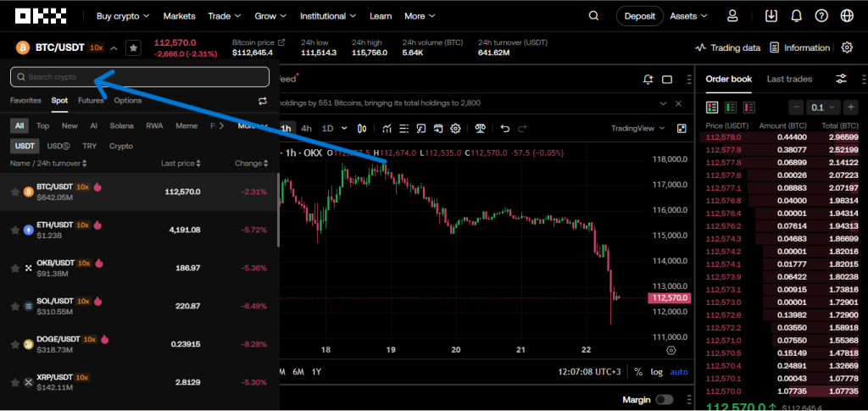Open the candlestick chart type icon

click(x=363, y=129)
